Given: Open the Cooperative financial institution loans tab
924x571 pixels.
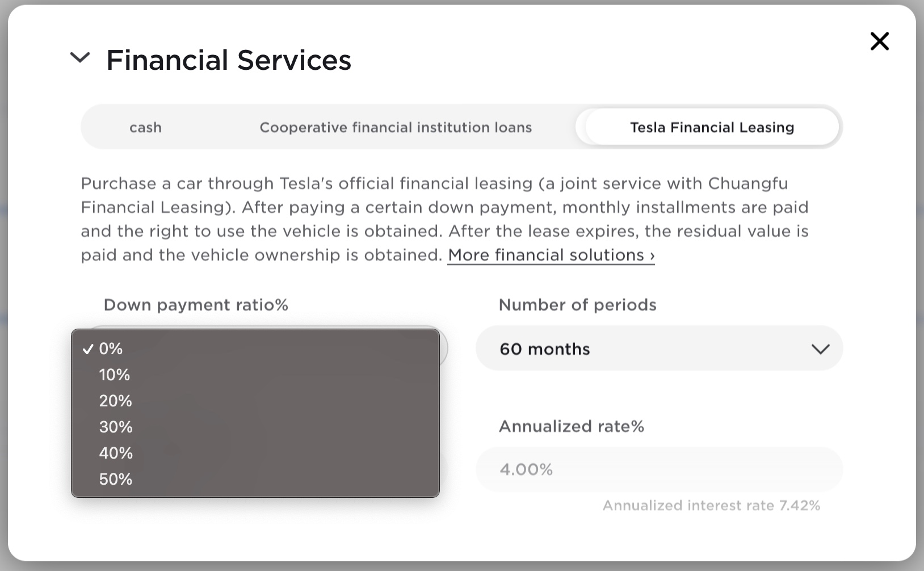Looking at the screenshot, I should 395,127.
